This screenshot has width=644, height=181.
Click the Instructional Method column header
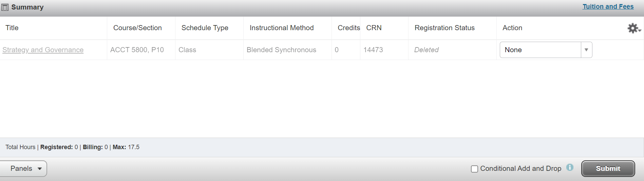281,28
